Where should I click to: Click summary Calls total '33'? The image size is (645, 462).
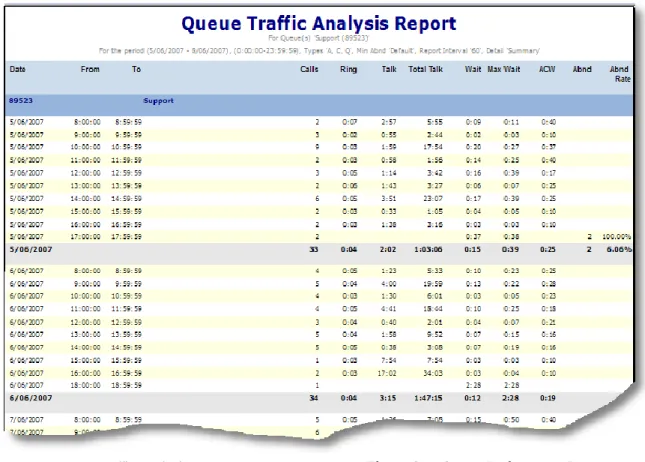pos(314,249)
